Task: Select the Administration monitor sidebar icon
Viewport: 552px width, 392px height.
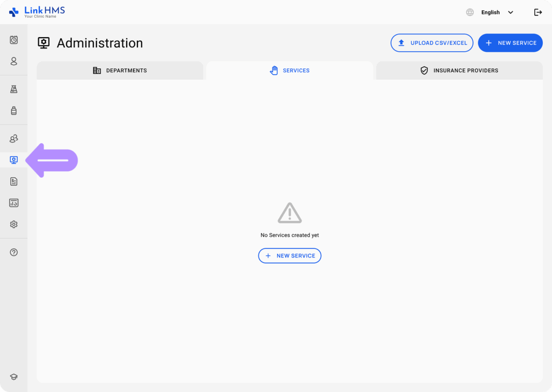Action: coord(13,160)
